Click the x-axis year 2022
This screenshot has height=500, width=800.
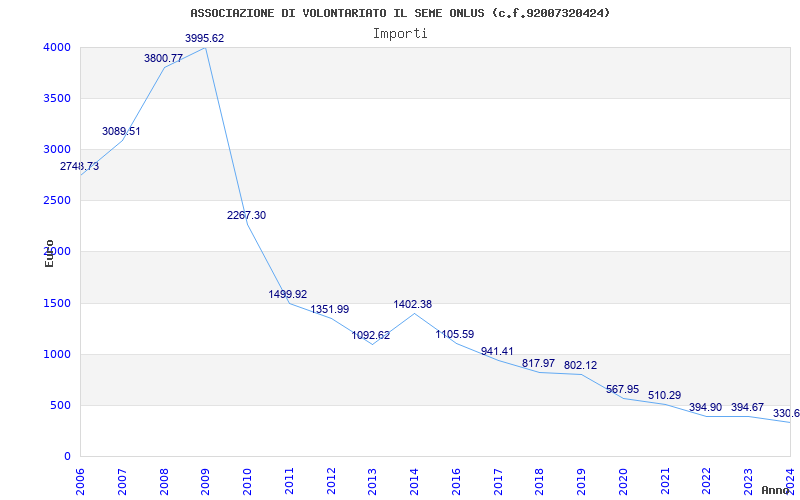coord(707,482)
